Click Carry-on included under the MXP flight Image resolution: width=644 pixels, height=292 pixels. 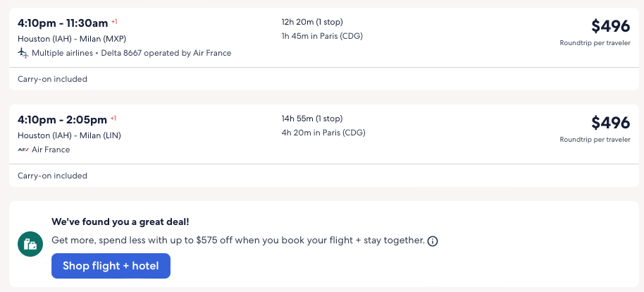[x=52, y=79]
